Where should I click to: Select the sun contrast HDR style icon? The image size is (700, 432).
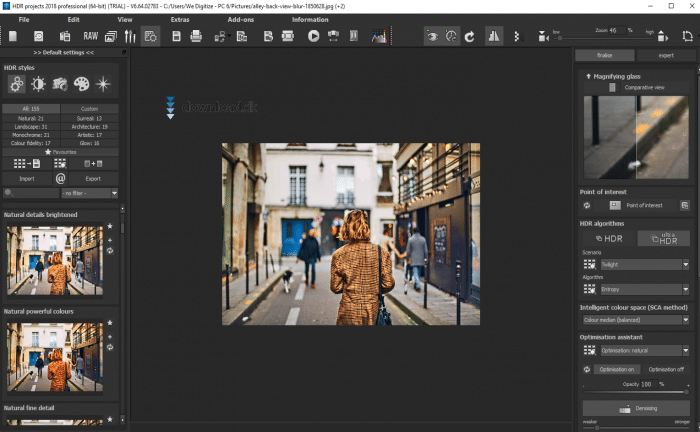pyautogui.click(x=38, y=84)
